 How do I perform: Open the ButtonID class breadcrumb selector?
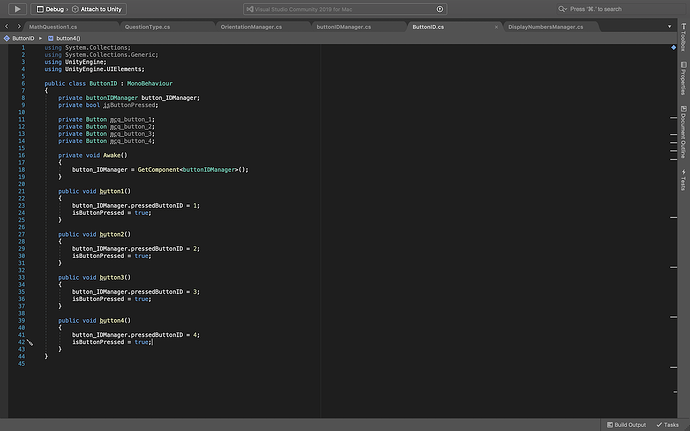20,37
